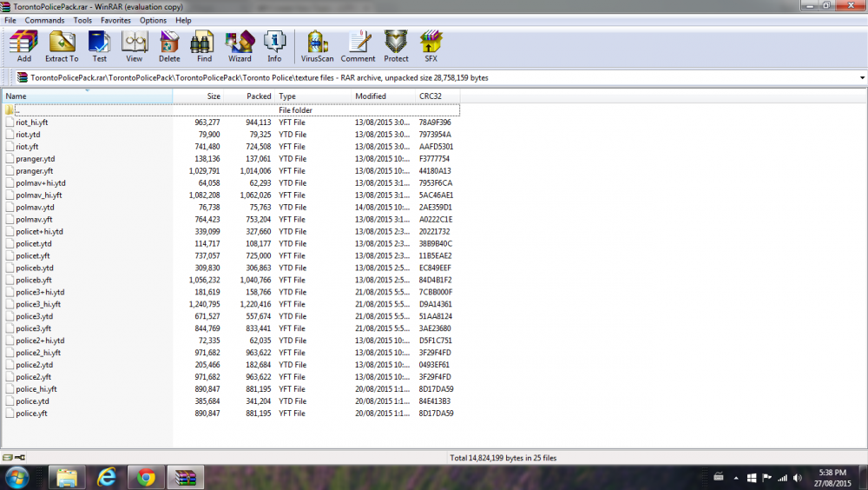The image size is (868, 490).
Task: Select file polmav+hi.ytd
Action: [x=41, y=183]
